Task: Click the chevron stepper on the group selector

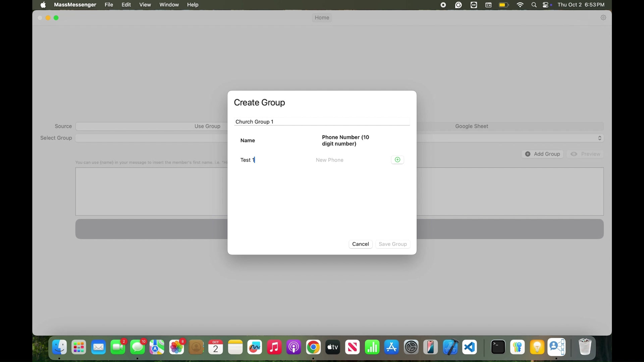Action: point(600,138)
